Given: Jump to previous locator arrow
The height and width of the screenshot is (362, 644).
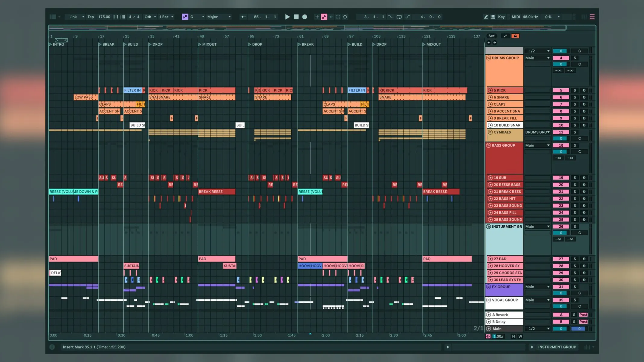Looking at the screenshot, I should tap(489, 42).
